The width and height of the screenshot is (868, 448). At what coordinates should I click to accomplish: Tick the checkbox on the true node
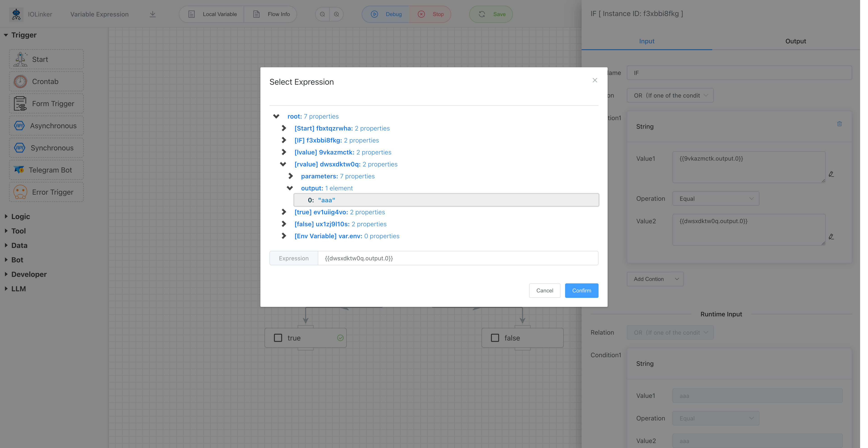coord(278,338)
